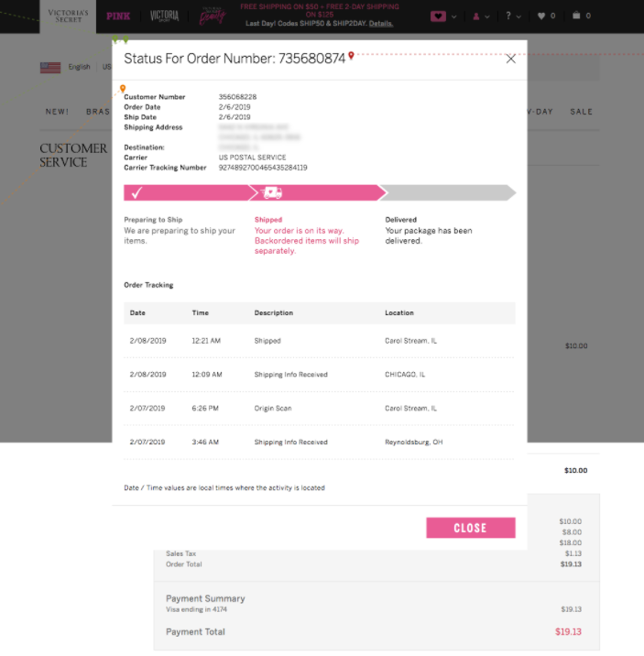Select the English language link
644x656 pixels.
(x=79, y=67)
